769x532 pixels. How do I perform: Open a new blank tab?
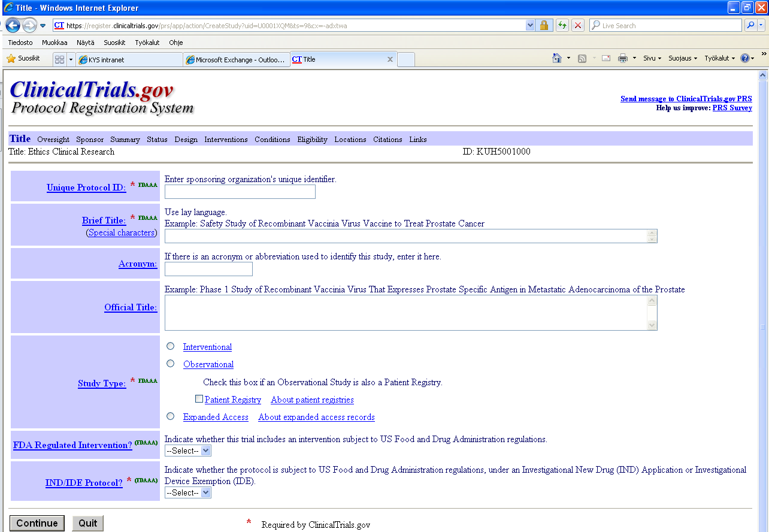click(405, 60)
